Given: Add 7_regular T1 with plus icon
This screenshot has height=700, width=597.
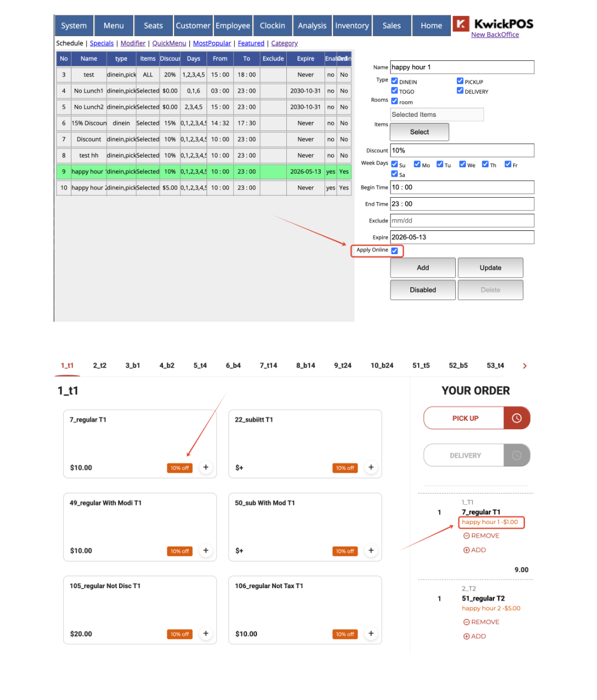Looking at the screenshot, I should (206, 467).
